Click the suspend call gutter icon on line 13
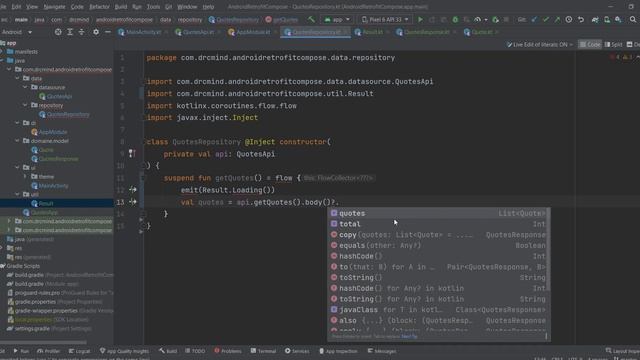Viewport: 640px width, 360px height. coord(133,202)
